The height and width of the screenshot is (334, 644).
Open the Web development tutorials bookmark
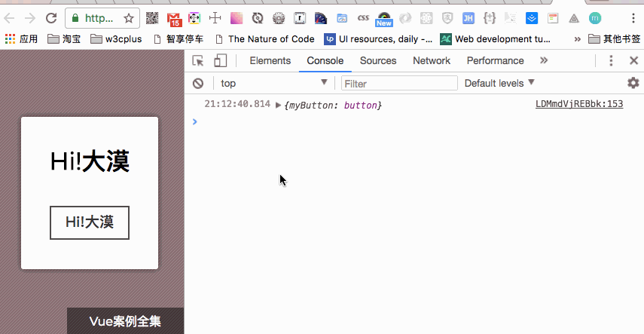click(495, 39)
